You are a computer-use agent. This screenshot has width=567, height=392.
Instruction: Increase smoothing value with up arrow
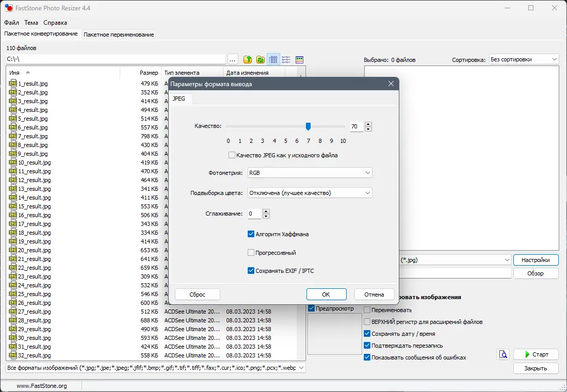pyautogui.click(x=266, y=211)
